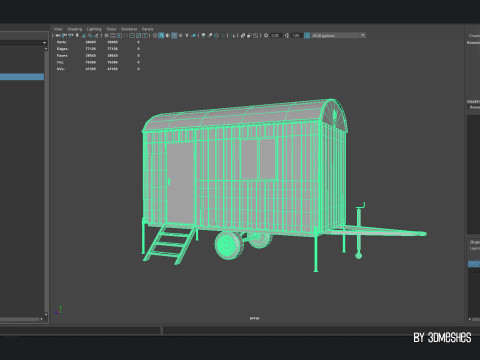
Task: Click the Depth of Field icon
Action: point(222,35)
